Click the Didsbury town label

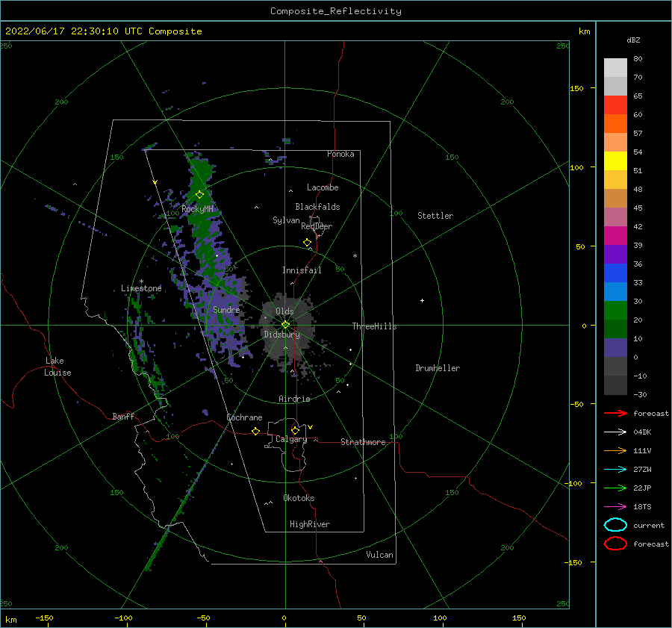(281, 335)
